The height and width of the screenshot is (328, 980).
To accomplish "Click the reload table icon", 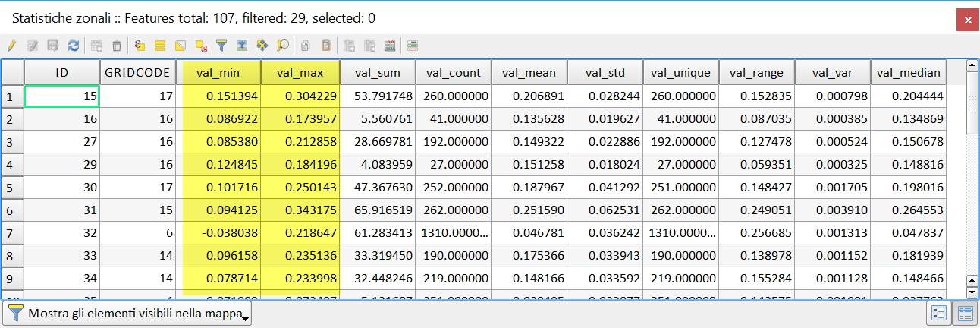I will 74,46.
